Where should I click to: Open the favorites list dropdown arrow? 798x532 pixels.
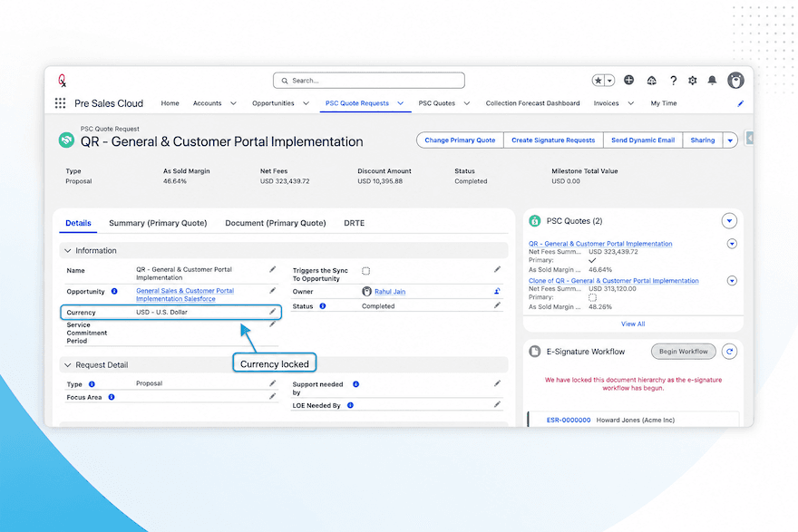(x=609, y=81)
